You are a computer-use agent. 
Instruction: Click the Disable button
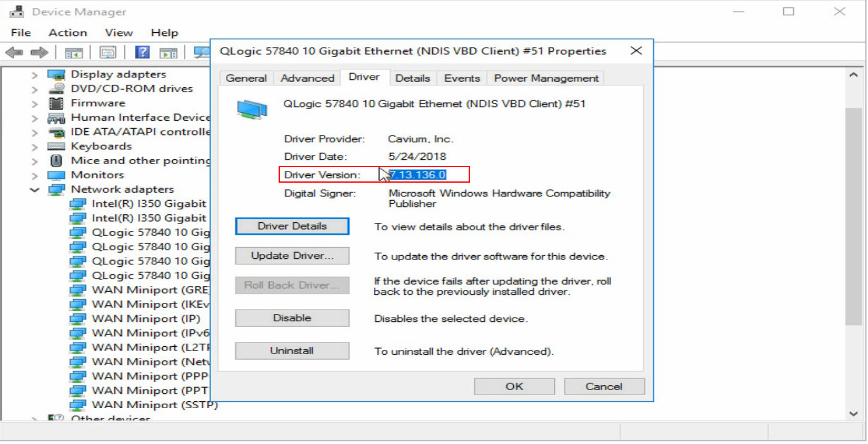(x=292, y=318)
